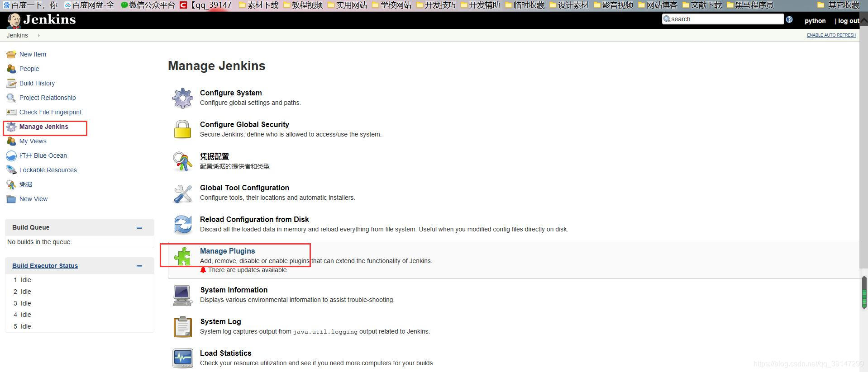
Task: Click the People icon in sidebar
Action: (11, 69)
